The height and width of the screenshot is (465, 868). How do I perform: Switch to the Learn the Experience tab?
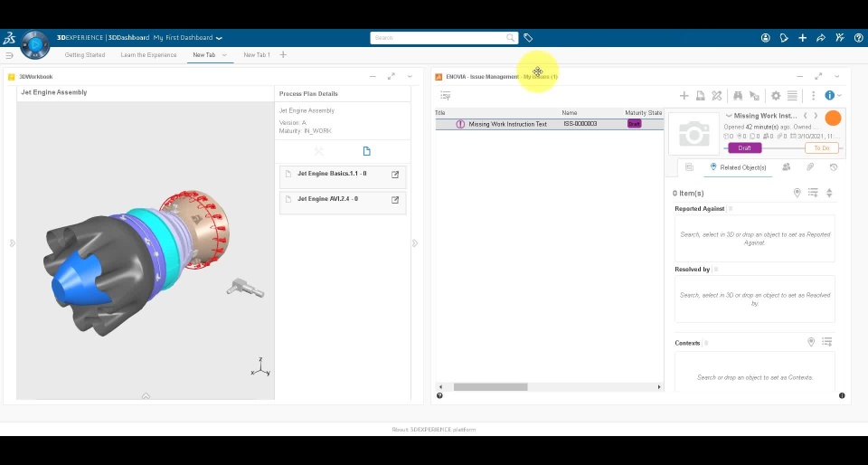pos(148,55)
